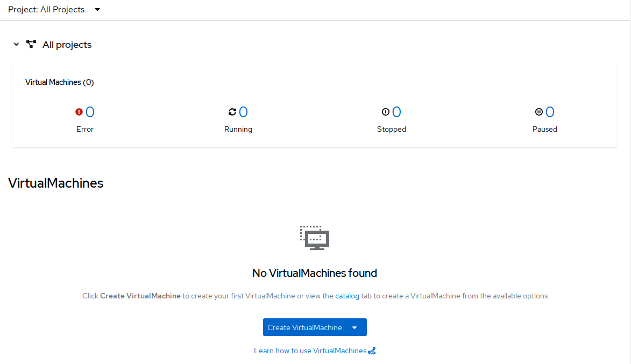631x364 pixels.
Task: Click the project tree icon beside All projects
Action: 31,44
